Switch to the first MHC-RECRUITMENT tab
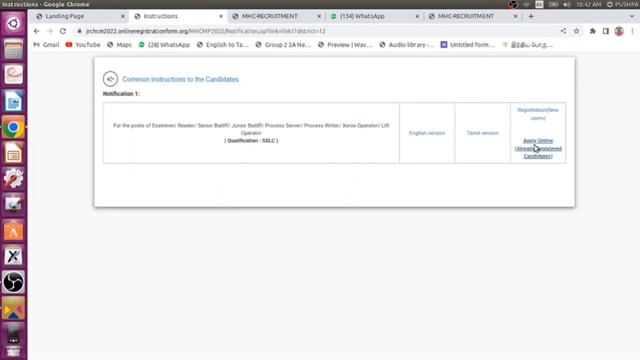The image size is (640, 360). (276, 16)
